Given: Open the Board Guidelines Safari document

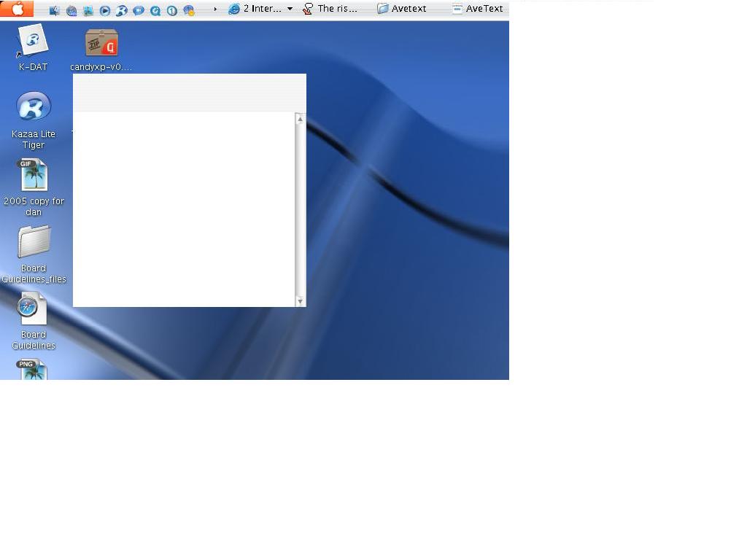Looking at the screenshot, I should 34,322.
